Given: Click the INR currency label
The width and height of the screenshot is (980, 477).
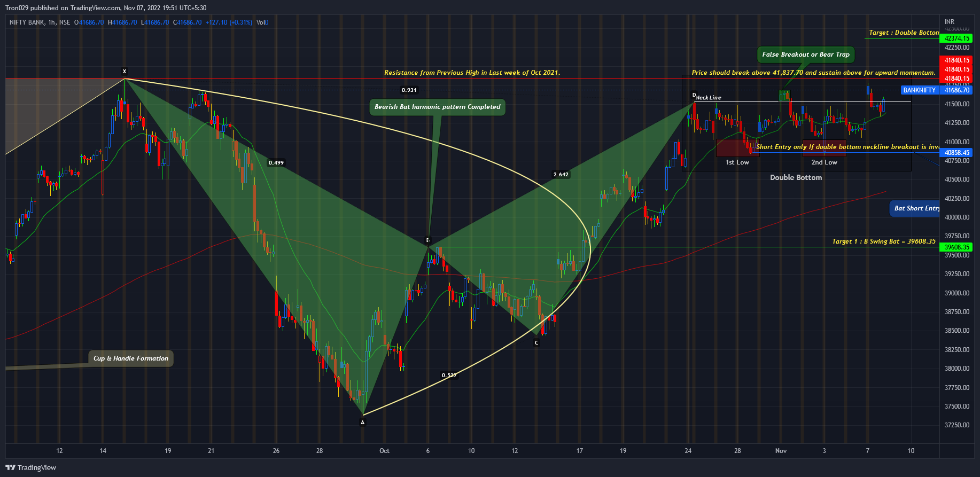Looking at the screenshot, I should tap(950, 22).
